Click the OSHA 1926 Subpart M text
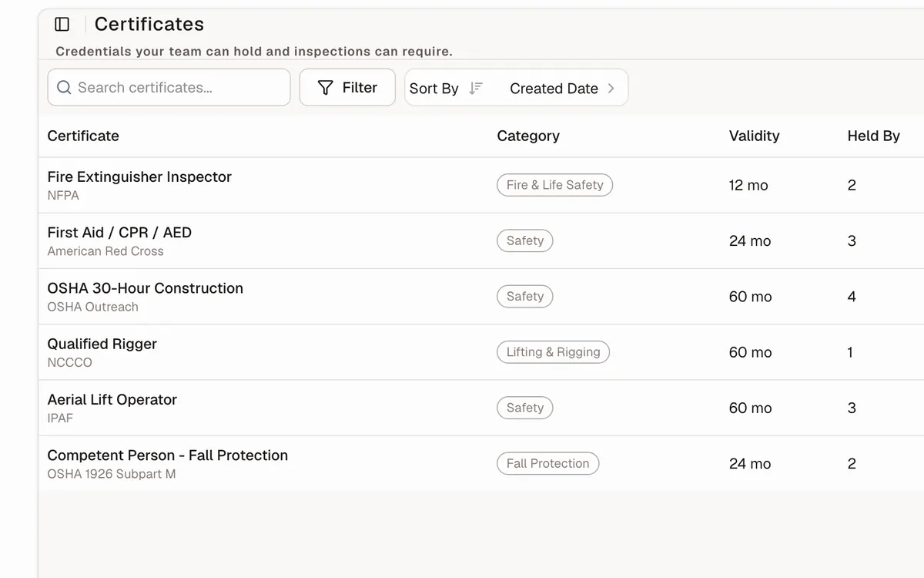 (x=112, y=474)
